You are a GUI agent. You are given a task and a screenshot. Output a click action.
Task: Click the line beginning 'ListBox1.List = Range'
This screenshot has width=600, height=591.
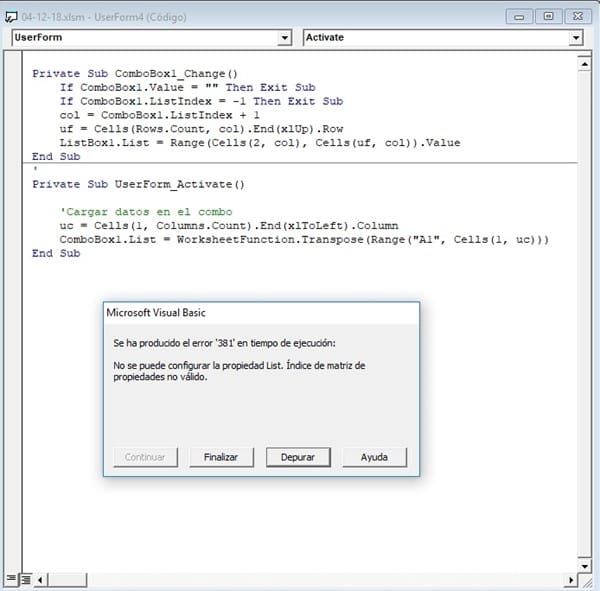click(x=260, y=143)
